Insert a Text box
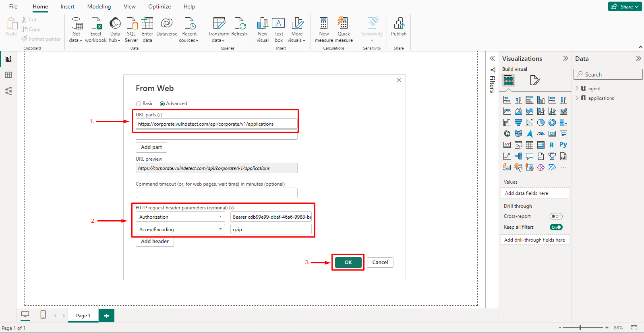This screenshot has height=333, width=644. tap(279, 24)
